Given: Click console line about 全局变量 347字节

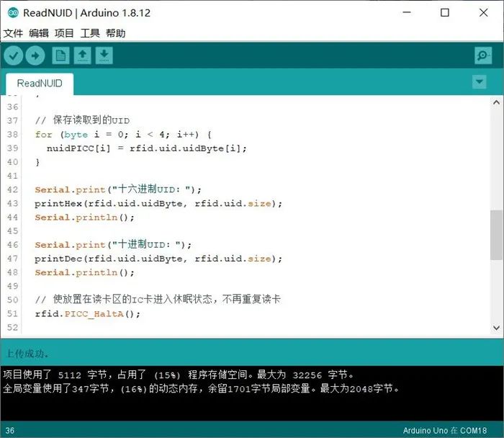Looking at the screenshot, I should (201, 389).
